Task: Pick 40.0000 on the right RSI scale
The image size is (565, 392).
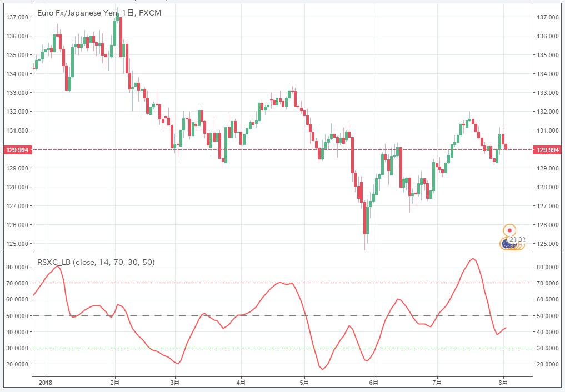Action: click(548, 332)
